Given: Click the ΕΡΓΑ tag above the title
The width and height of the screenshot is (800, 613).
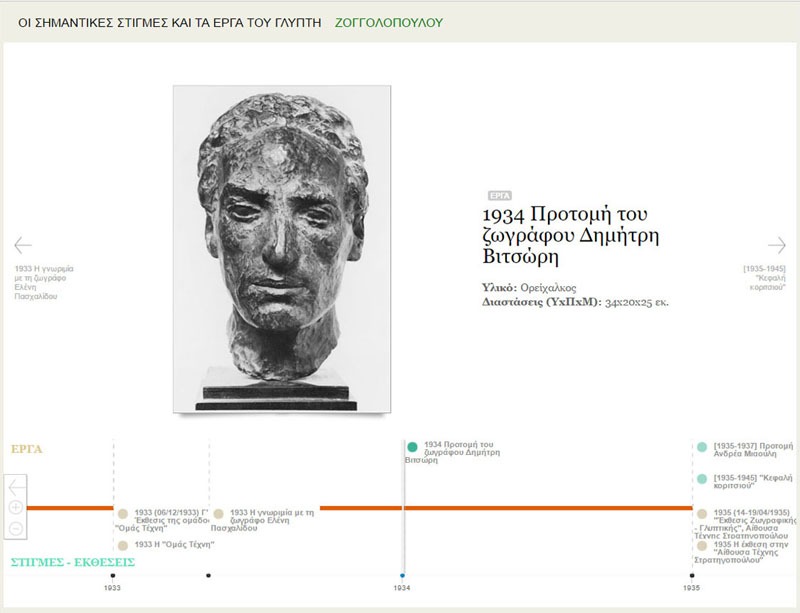Looking at the screenshot, I should [x=498, y=196].
